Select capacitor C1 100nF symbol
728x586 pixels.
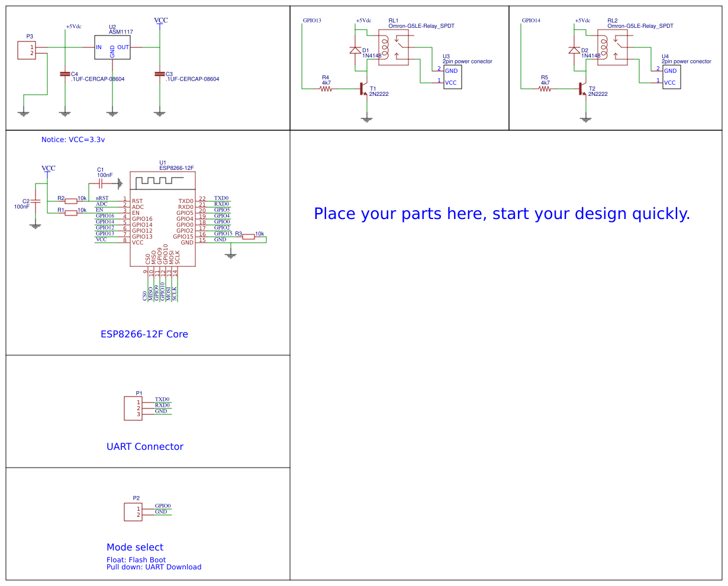coord(100,183)
